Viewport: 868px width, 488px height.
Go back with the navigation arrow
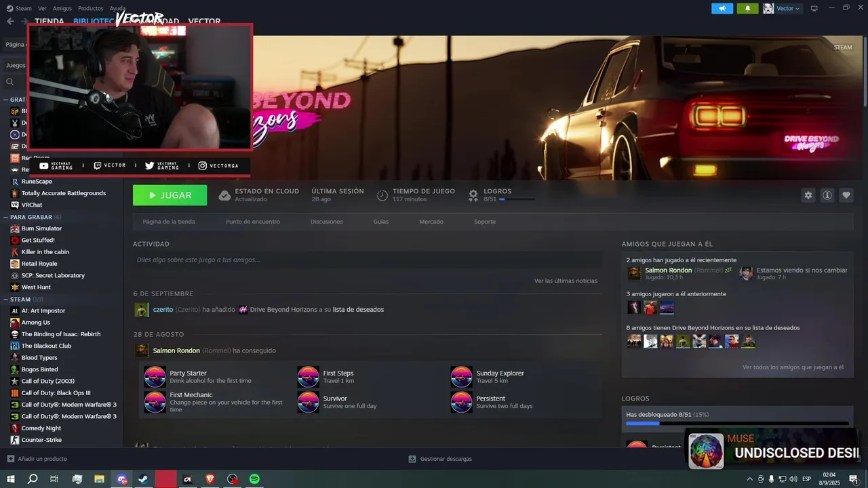[x=10, y=21]
